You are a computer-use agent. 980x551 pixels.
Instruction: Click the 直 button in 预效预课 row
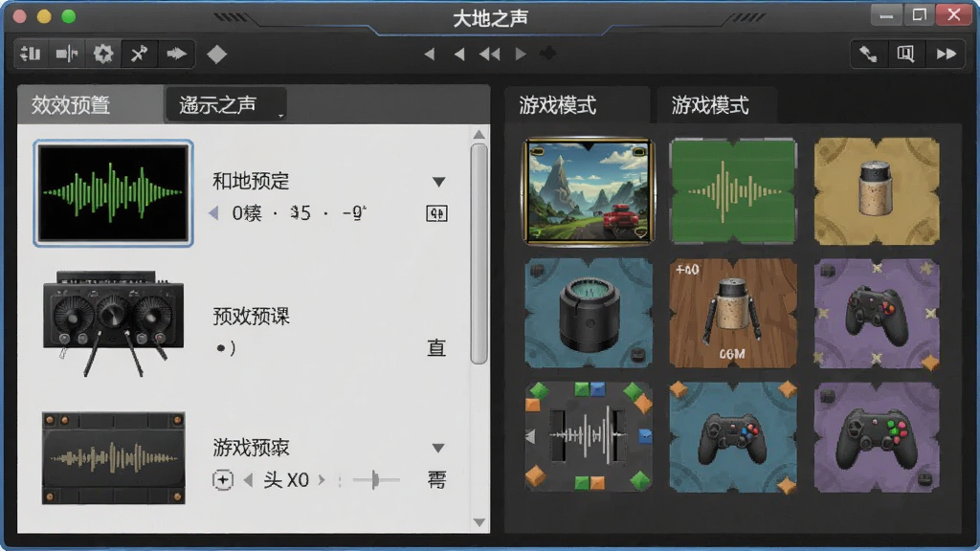pos(436,348)
